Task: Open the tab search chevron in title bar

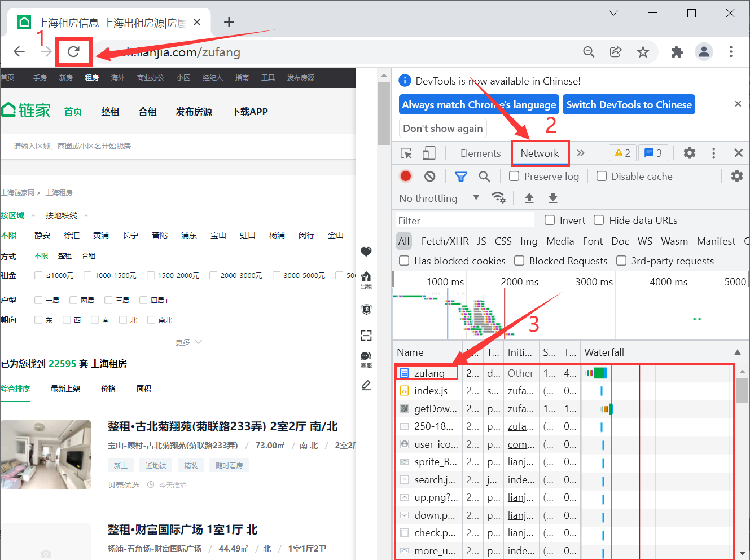Action: 613,13
